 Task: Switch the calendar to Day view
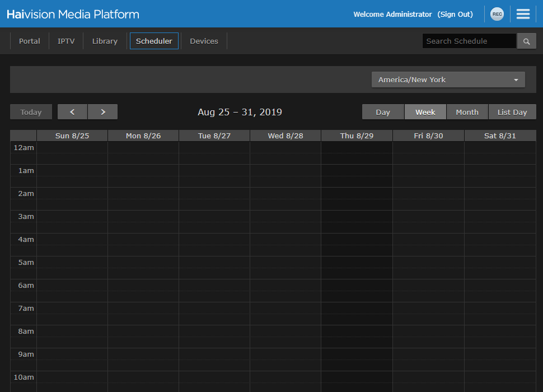pos(383,111)
